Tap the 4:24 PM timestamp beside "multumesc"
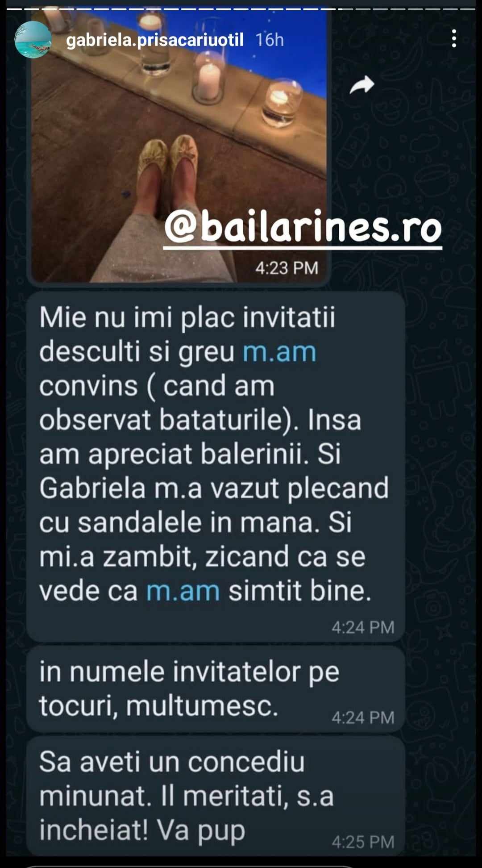This screenshot has height=868, width=482. 363,718
